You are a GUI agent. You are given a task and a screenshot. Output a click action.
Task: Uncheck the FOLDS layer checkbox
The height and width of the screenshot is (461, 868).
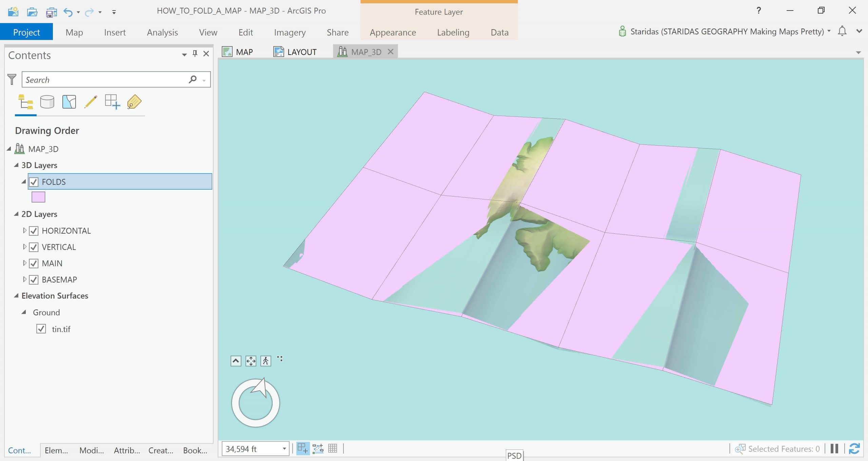[x=34, y=182]
